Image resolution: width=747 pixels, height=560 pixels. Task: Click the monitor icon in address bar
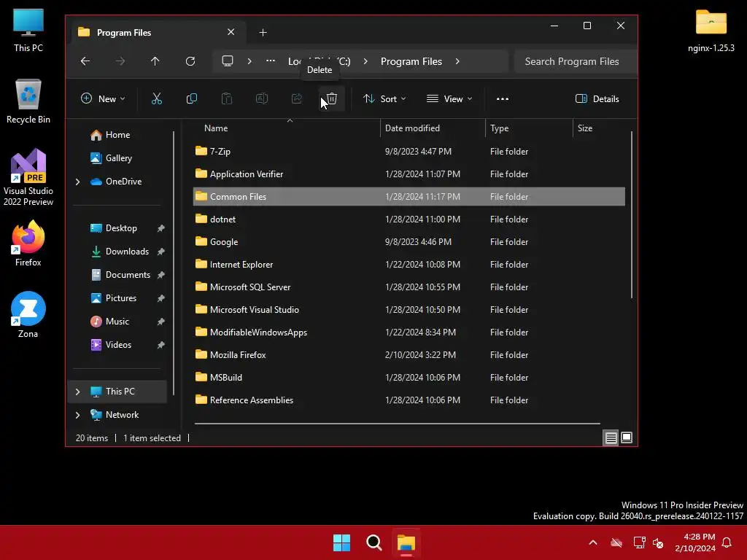pos(228,61)
